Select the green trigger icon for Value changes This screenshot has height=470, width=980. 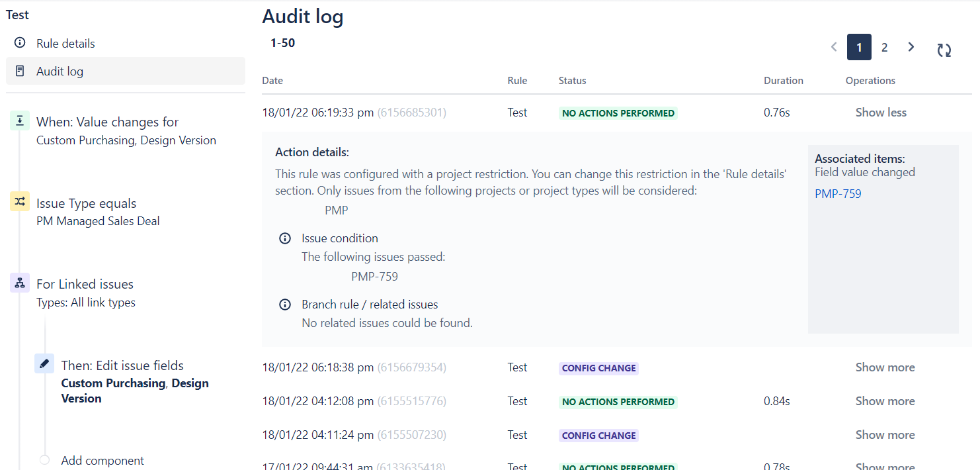click(x=20, y=121)
